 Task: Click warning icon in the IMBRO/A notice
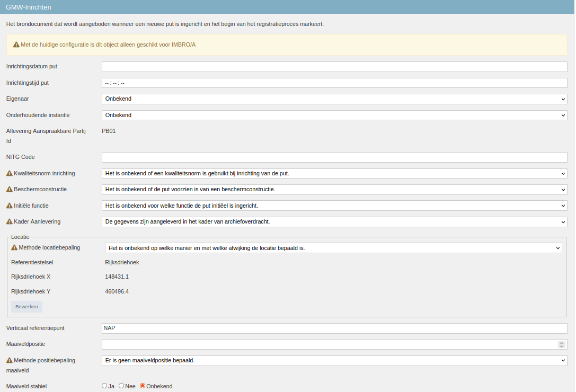pyautogui.click(x=16, y=44)
